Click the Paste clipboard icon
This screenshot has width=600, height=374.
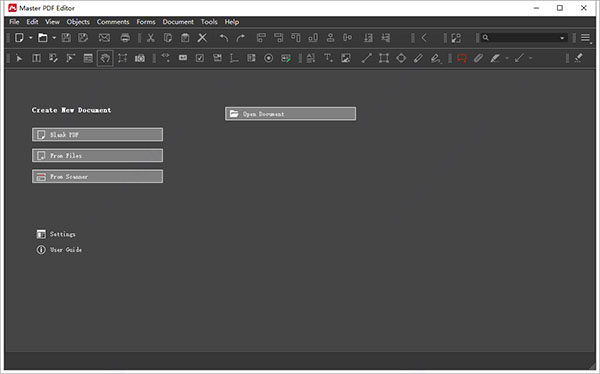(185, 38)
